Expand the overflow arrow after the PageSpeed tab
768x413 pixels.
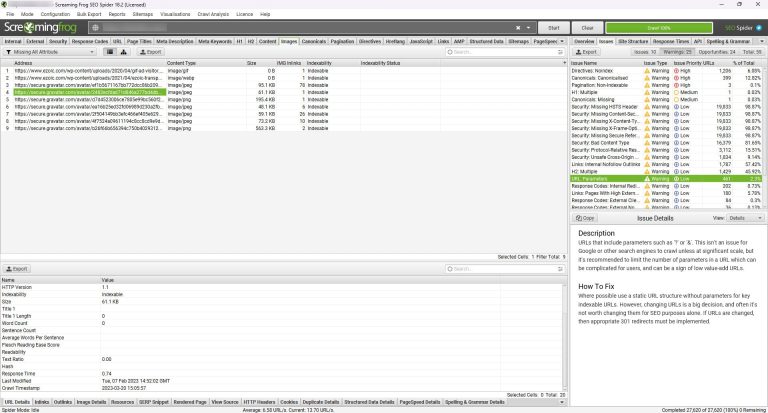click(562, 42)
